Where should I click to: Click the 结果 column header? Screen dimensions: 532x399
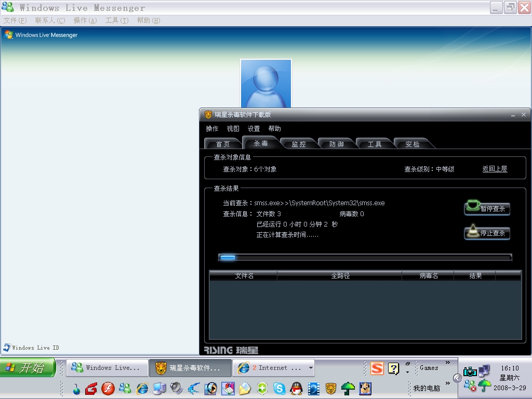pyautogui.click(x=475, y=275)
